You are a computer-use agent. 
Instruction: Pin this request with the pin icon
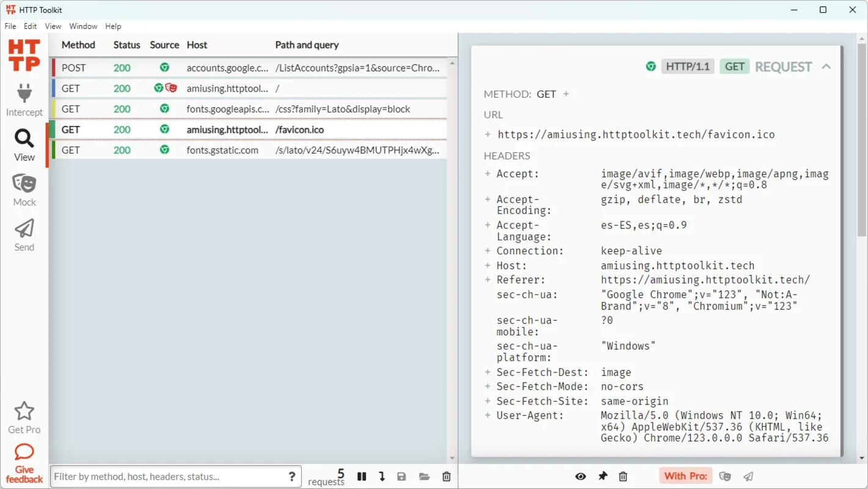coord(603,476)
